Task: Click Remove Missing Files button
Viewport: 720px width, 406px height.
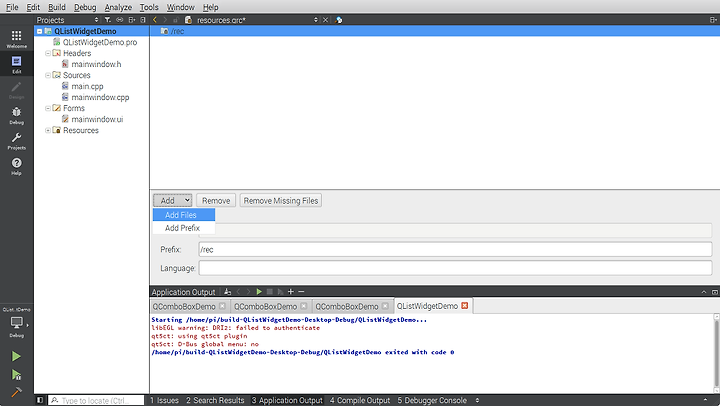Action: pyautogui.click(x=281, y=201)
